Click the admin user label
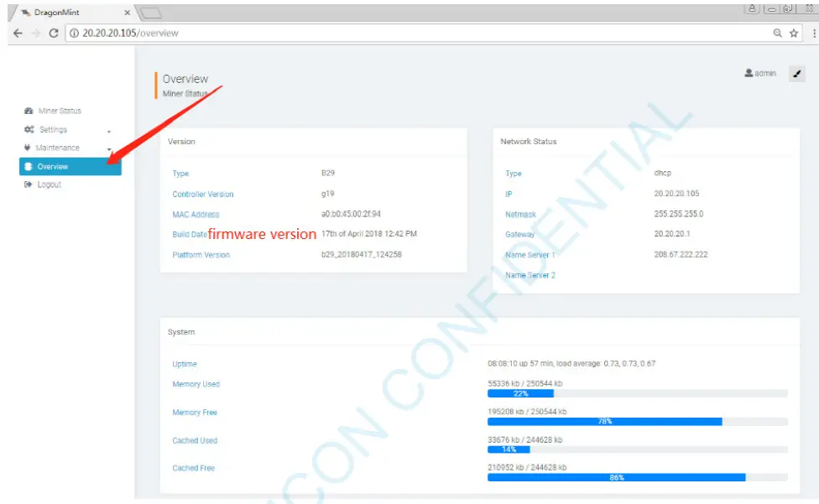819x504 pixels. pos(765,73)
